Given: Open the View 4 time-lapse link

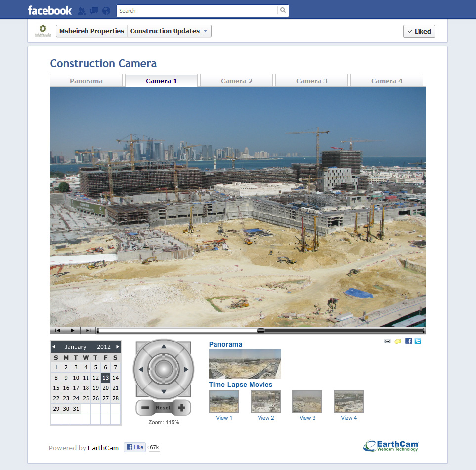Looking at the screenshot, I should click(x=348, y=418).
